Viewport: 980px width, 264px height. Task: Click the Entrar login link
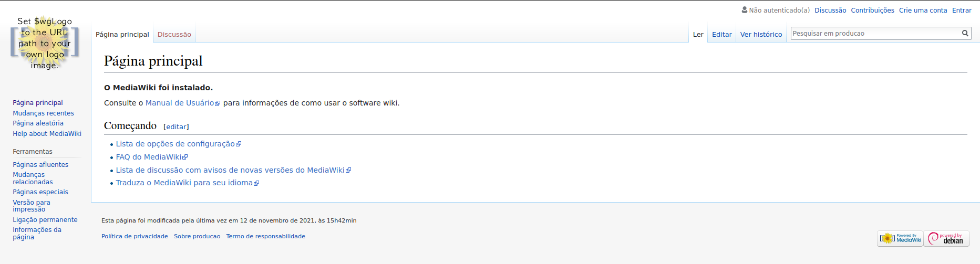[x=962, y=10]
